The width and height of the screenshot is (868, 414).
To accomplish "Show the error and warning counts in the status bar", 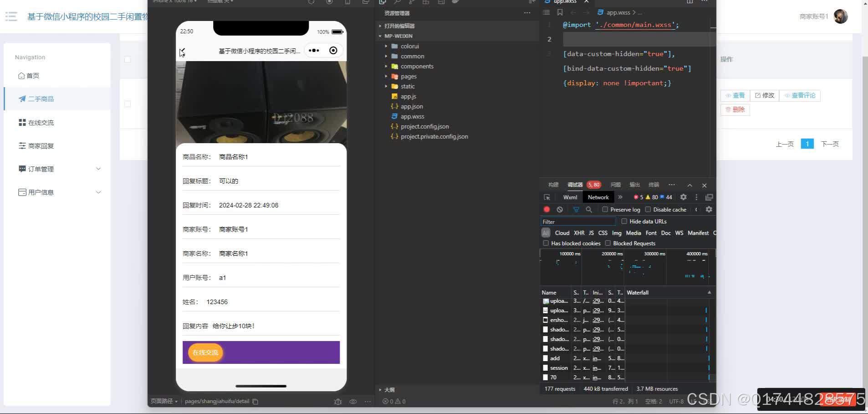I will 394,402.
